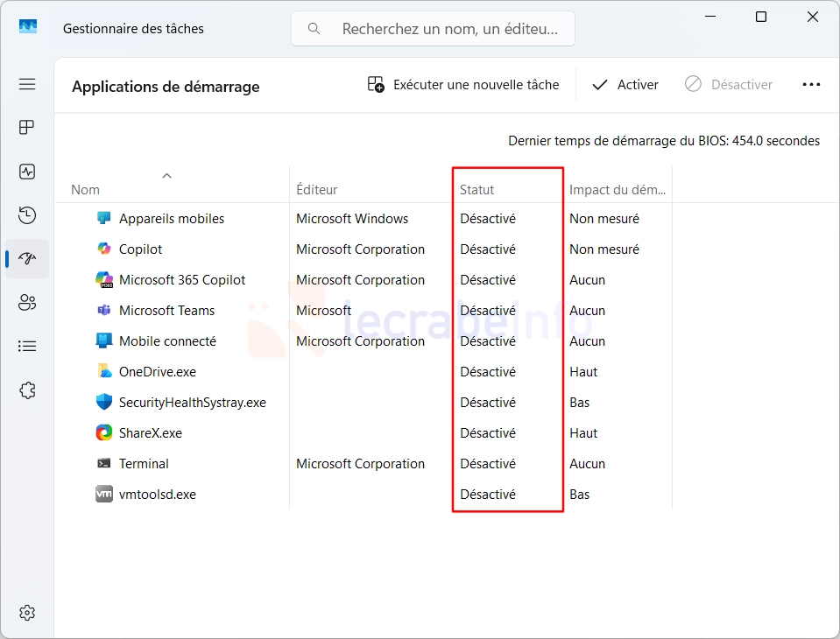Open the hamburger navigation menu

tap(27, 84)
